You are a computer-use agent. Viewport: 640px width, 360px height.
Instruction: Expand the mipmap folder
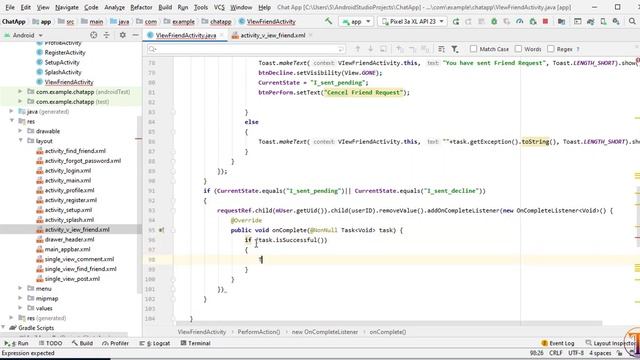pos(20,298)
